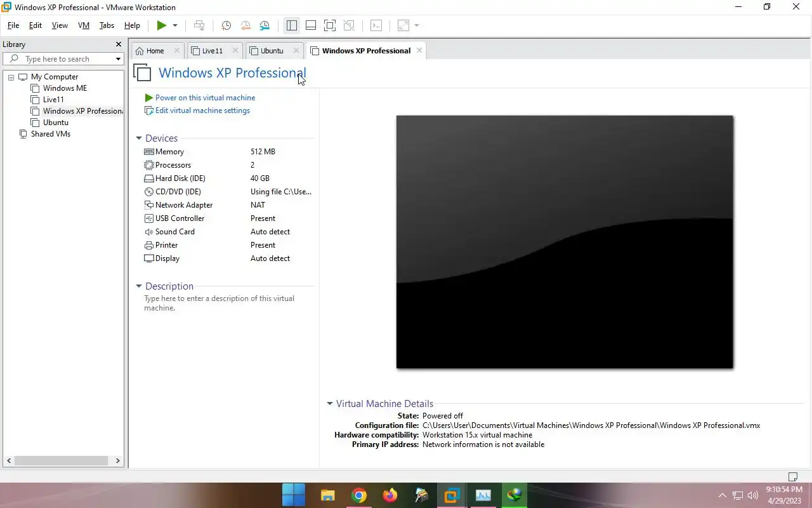Open the Help menu
812x508 pixels.
132,25
